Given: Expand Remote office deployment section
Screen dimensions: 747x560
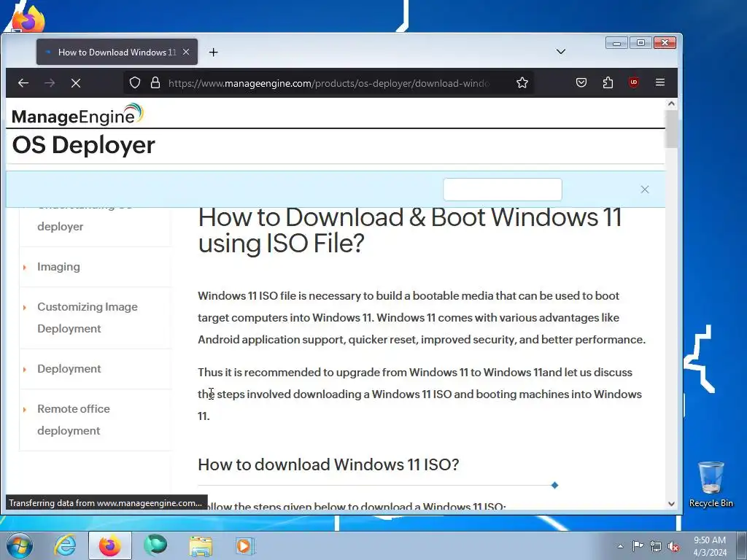Looking at the screenshot, I should click(25, 409).
